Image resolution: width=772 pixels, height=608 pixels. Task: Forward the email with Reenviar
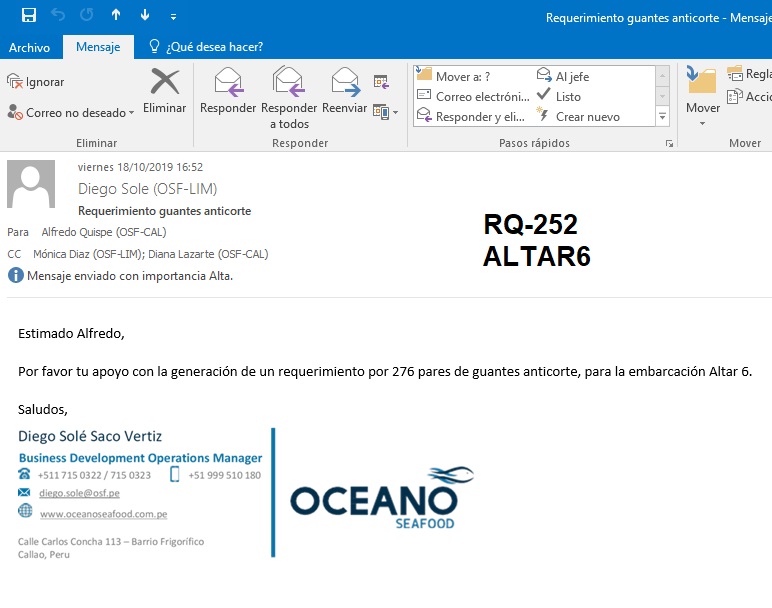coord(344,92)
